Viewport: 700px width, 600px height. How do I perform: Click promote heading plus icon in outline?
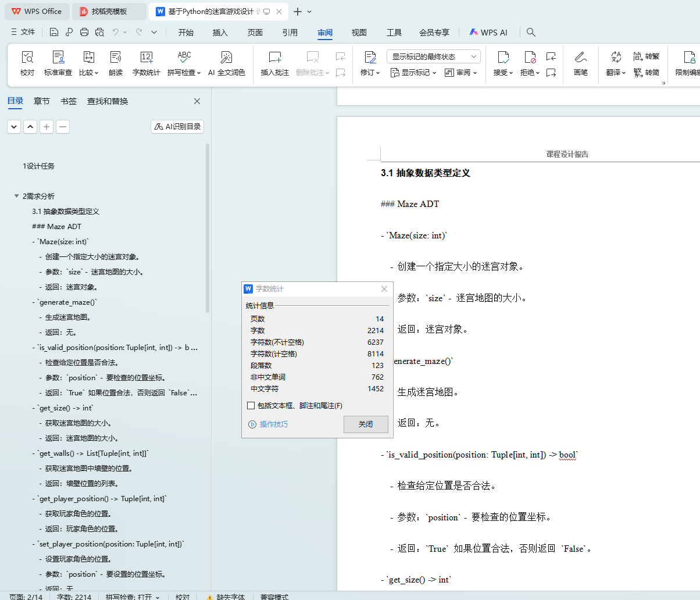point(47,127)
